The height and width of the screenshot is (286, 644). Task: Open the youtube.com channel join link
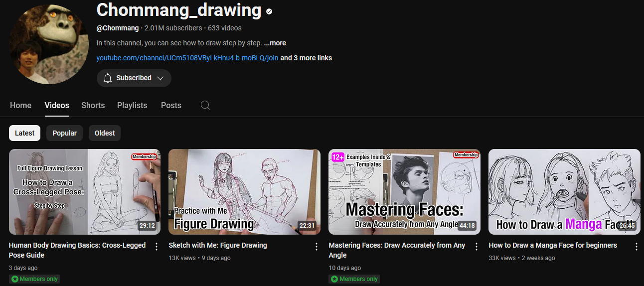[x=187, y=58]
